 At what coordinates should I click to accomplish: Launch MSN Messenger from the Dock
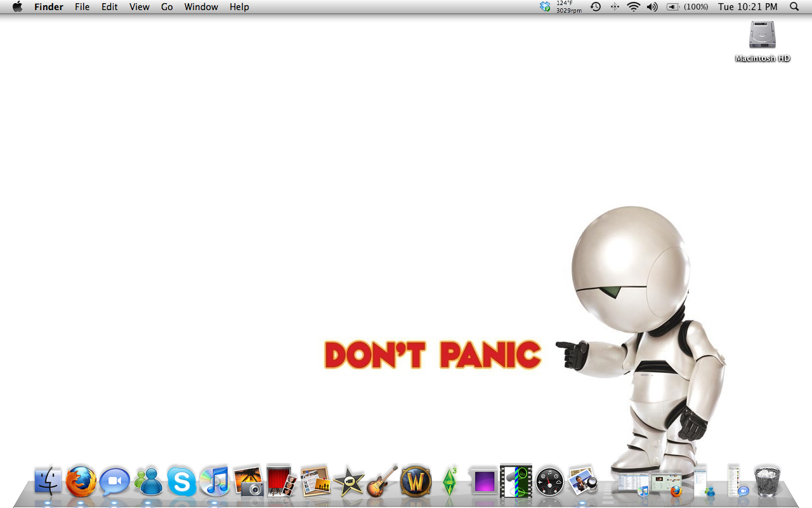click(x=149, y=482)
